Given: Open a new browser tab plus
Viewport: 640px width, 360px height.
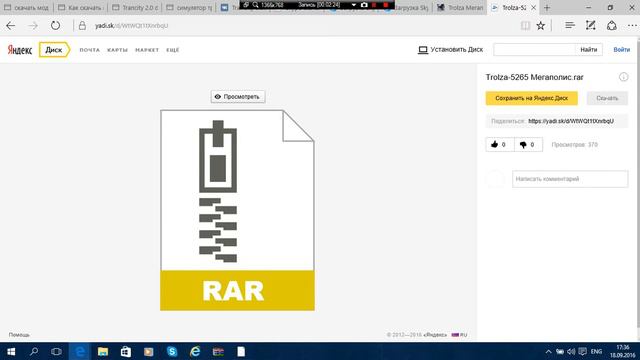Looking at the screenshot, I should click(x=547, y=7).
